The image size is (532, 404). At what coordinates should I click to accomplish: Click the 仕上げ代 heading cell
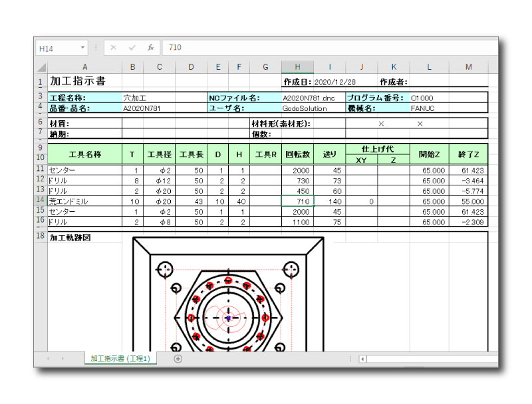(378, 149)
